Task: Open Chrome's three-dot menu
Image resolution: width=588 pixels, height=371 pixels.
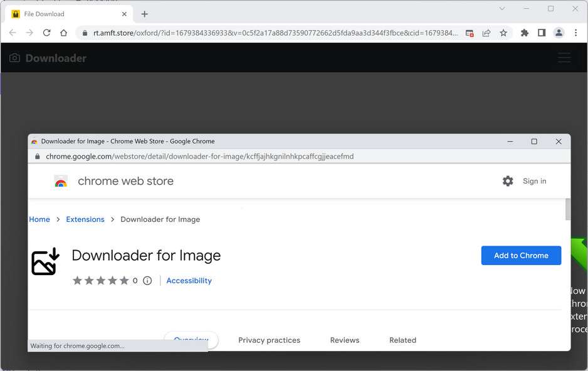Action: click(x=575, y=33)
